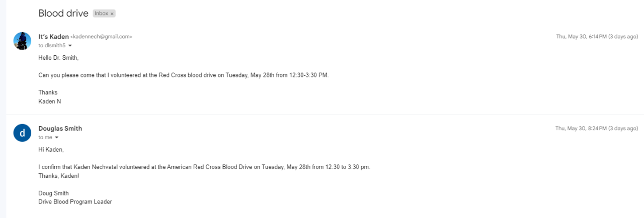Image resolution: width=644 pixels, height=218 pixels.
Task: Remove the Inbox label with its x
Action: (112, 14)
